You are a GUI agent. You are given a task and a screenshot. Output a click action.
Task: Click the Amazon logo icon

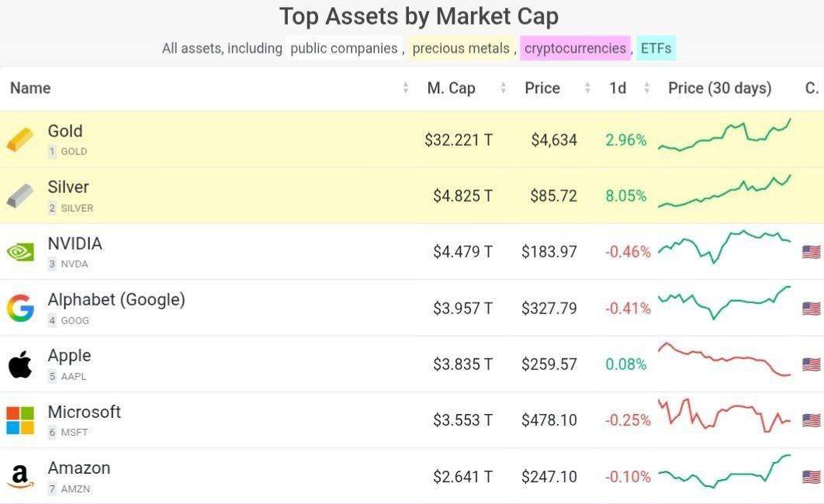21,476
